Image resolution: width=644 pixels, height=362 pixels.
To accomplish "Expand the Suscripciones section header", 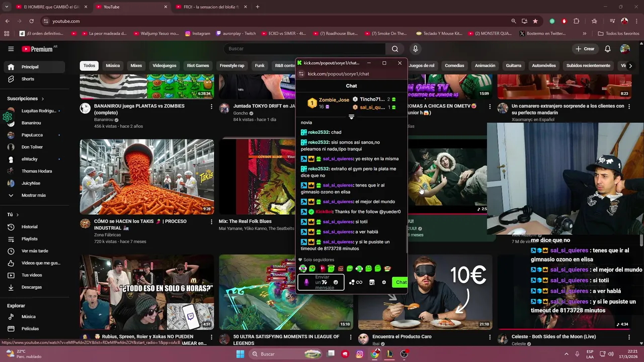I will pos(26,99).
